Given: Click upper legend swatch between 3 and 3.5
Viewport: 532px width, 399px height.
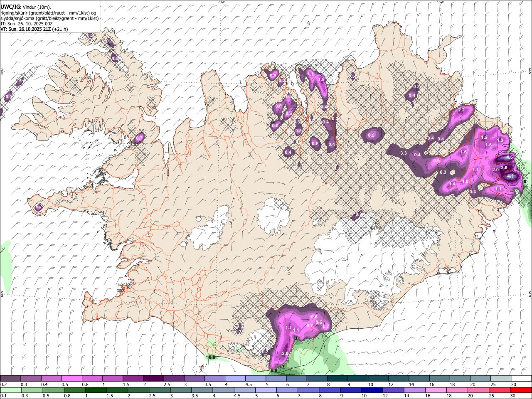Looking at the screenshot, I should (194, 379).
